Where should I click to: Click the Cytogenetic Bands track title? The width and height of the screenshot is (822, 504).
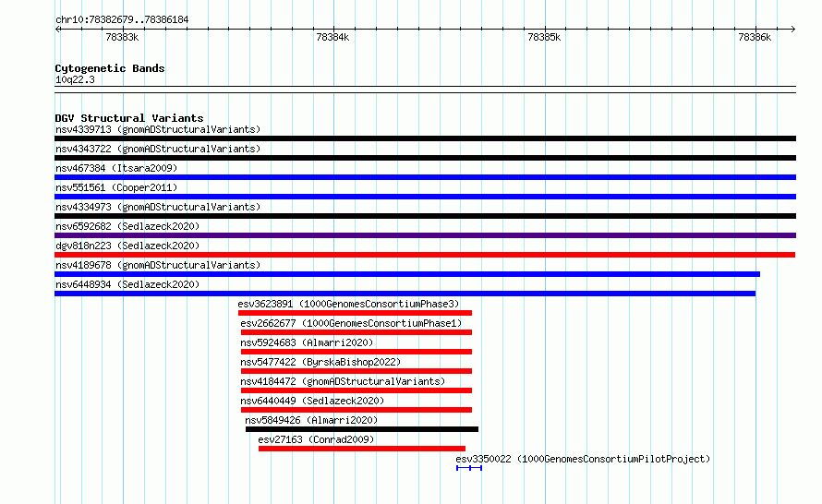[110, 68]
